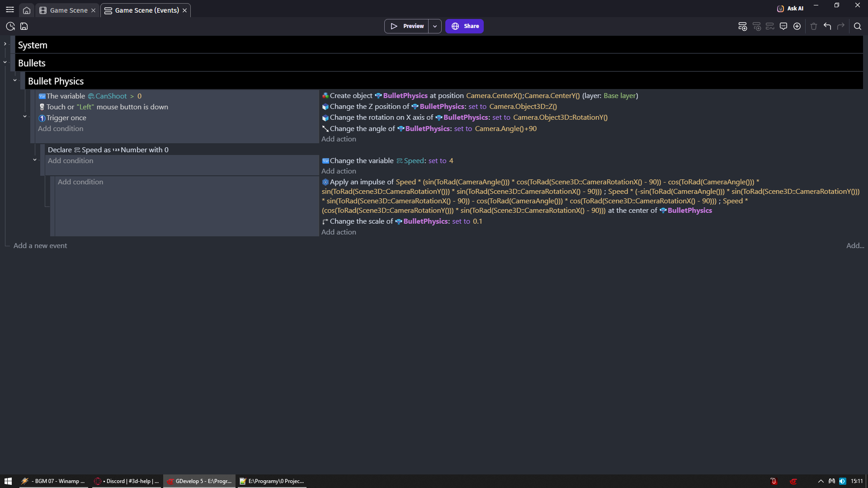This screenshot has width=868, height=488.
Task: Click the Add new event toolbar icon
Action: (x=742, y=26)
